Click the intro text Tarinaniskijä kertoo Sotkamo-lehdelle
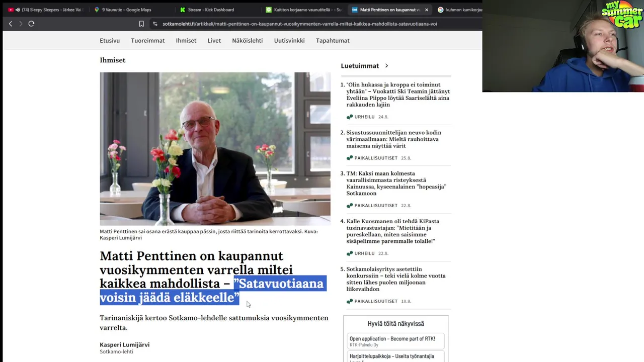Image resolution: width=644 pixels, height=362 pixels. click(x=214, y=322)
